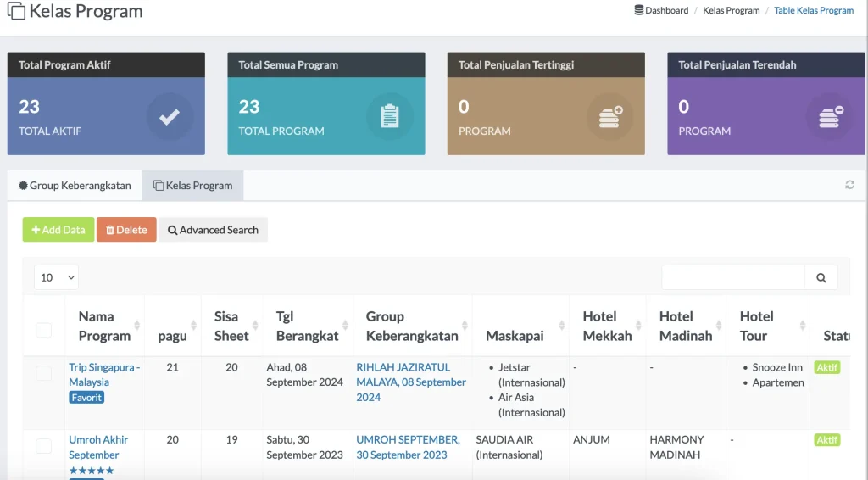868x480 pixels.
Task: Click the Dashboard database icon in breadcrumb
Action: point(639,10)
